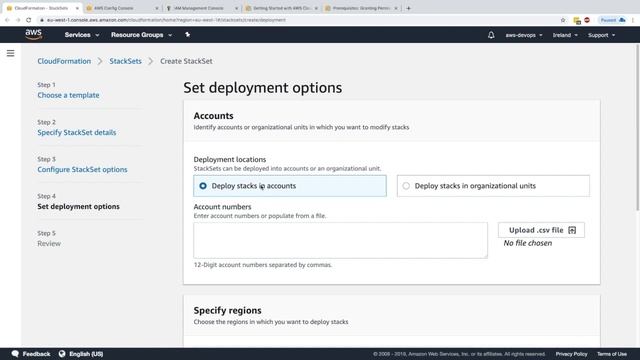
Task: Switch to the IAM Management Console tab
Action: click(202, 8)
